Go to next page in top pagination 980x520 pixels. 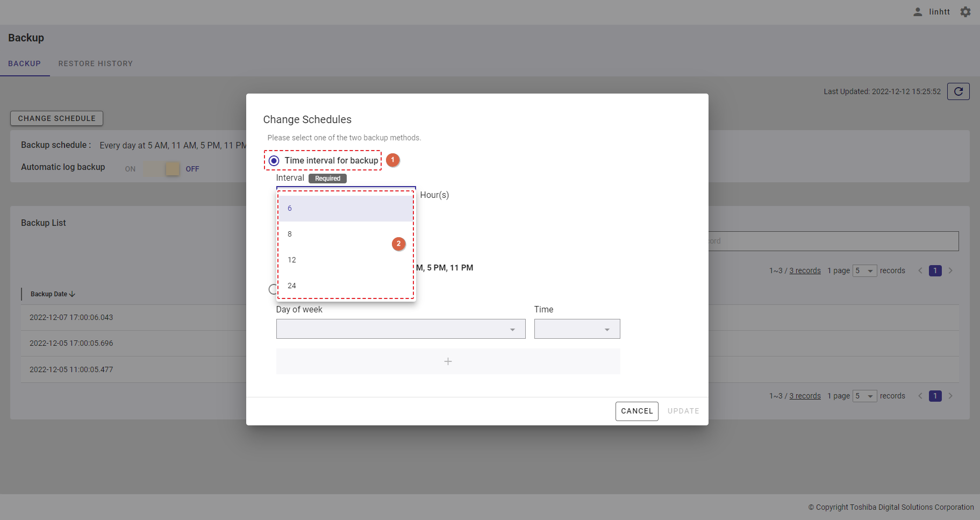(950, 270)
